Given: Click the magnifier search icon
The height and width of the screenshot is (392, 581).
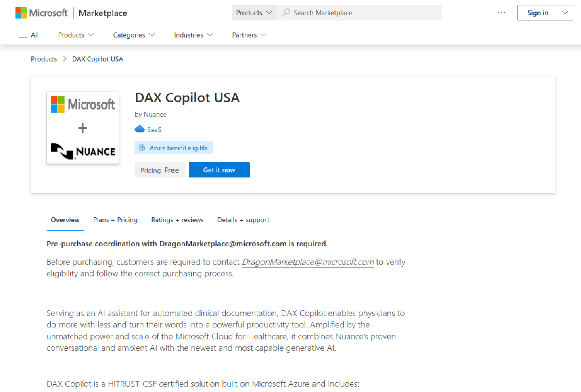Looking at the screenshot, I should point(286,13).
